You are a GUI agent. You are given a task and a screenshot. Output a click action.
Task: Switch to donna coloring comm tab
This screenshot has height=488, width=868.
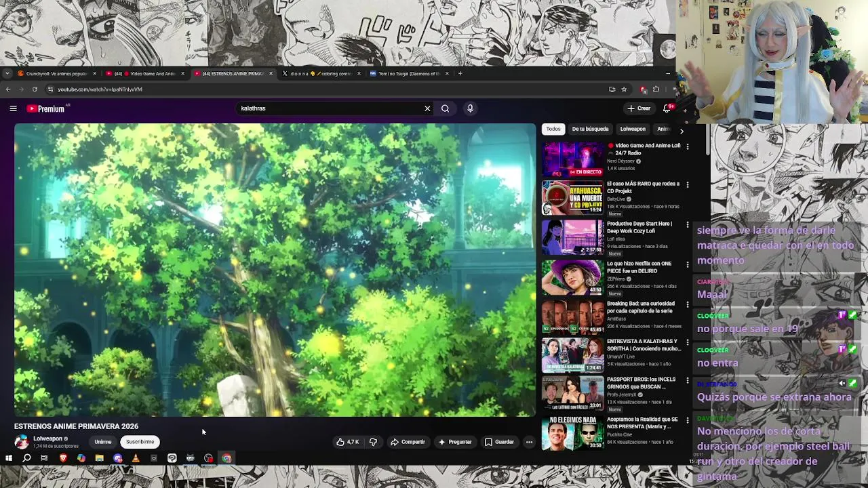[322, 73]
